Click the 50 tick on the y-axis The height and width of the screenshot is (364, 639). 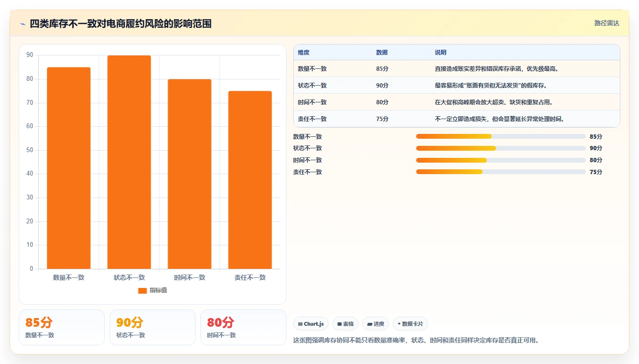30,150
